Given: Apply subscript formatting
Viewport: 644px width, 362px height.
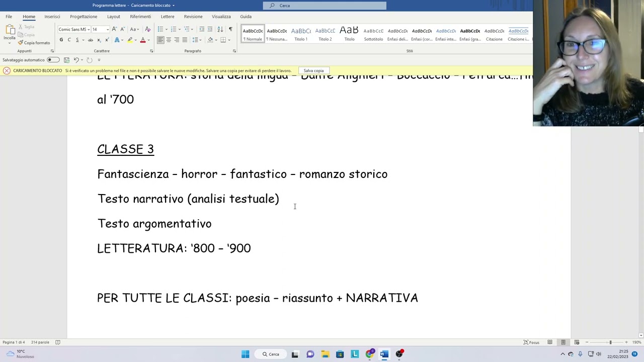Looking at the screenshot, I should (99, 40).
